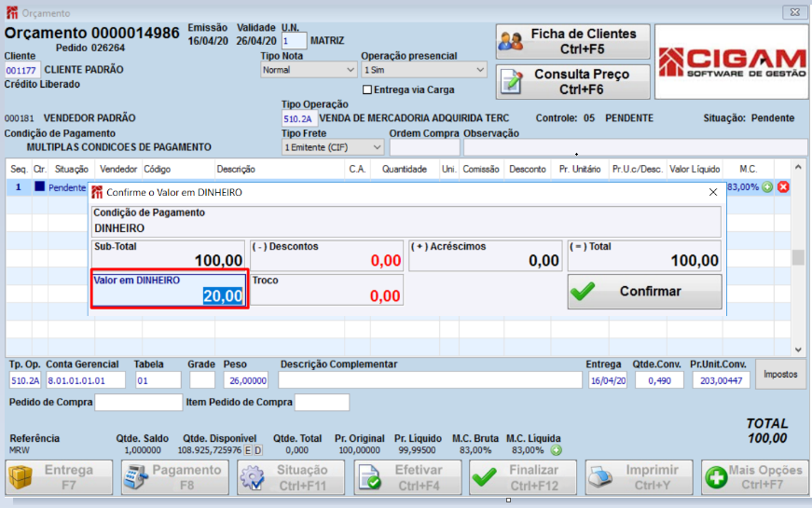Click Situação Ctrl+F11 gear button

tap(291, 477)
